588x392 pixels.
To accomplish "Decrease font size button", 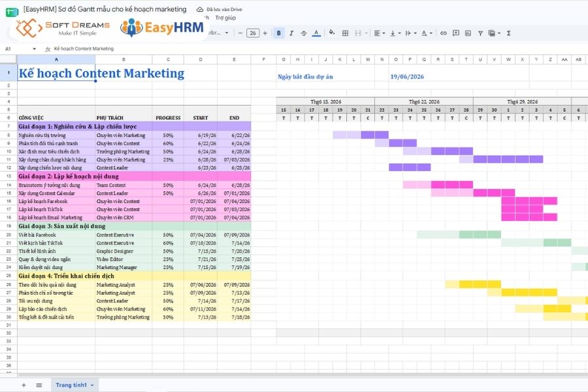I will (x=240, y=33).
